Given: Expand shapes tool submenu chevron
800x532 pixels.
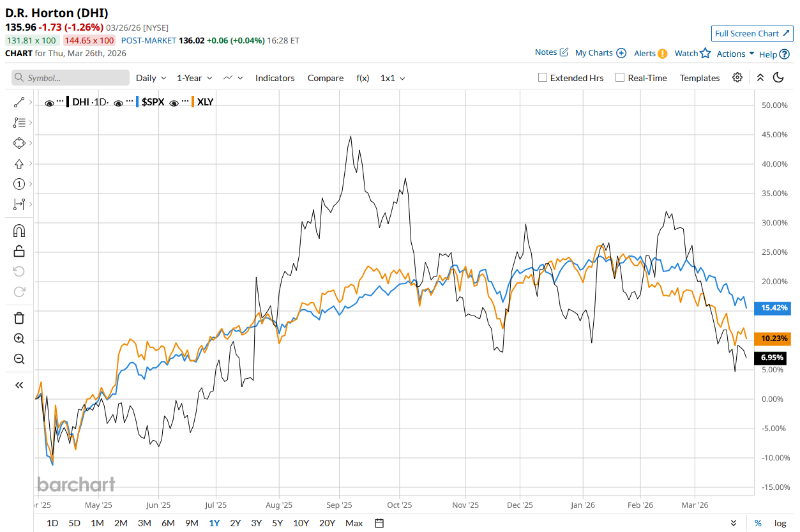Looking at the screenshot, I should [31, 142].
